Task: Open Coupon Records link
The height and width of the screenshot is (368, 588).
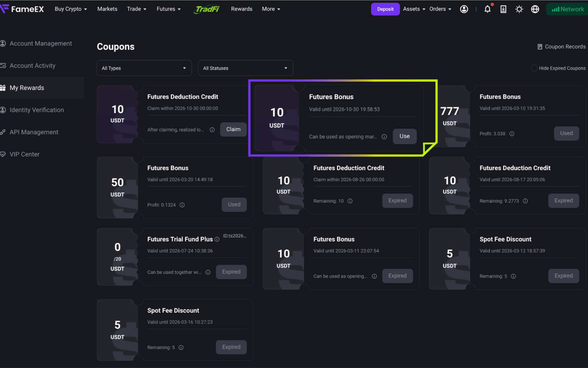Action: (x=562, y=46)
